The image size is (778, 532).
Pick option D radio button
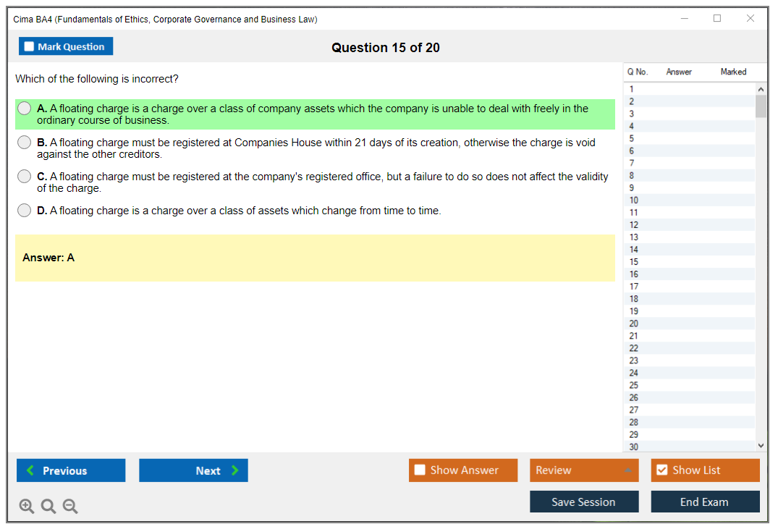click(25, 211)
